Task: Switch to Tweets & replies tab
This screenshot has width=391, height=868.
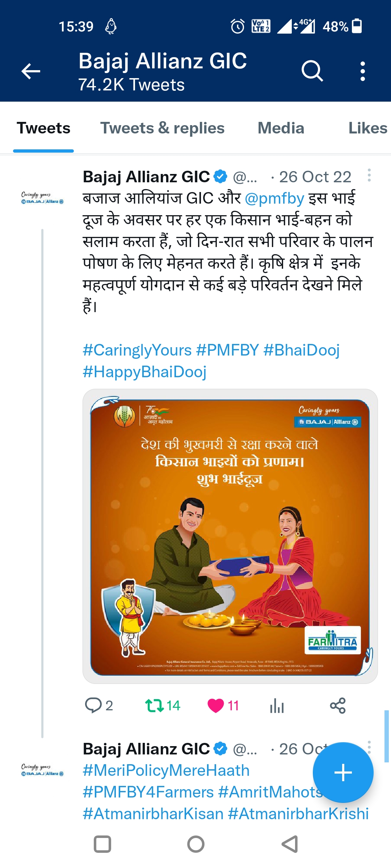Action: click(x=162, y=128)
